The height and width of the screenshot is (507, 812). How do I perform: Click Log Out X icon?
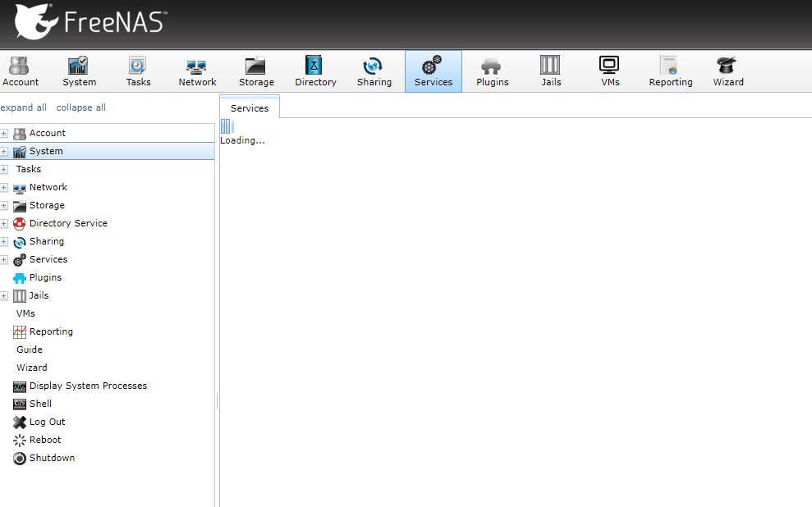click(x=20, y=422)
